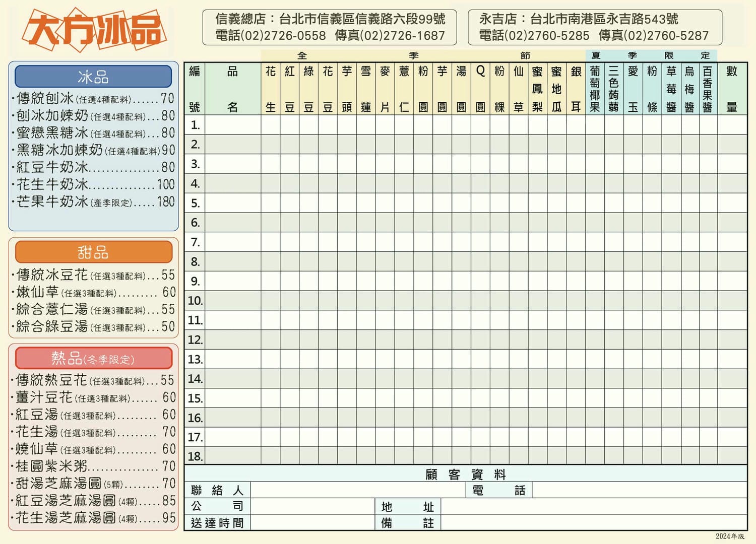756x544 pixels.
Task: Check the 蜜地瓜 topping for row 3
Action: point(557,164)
